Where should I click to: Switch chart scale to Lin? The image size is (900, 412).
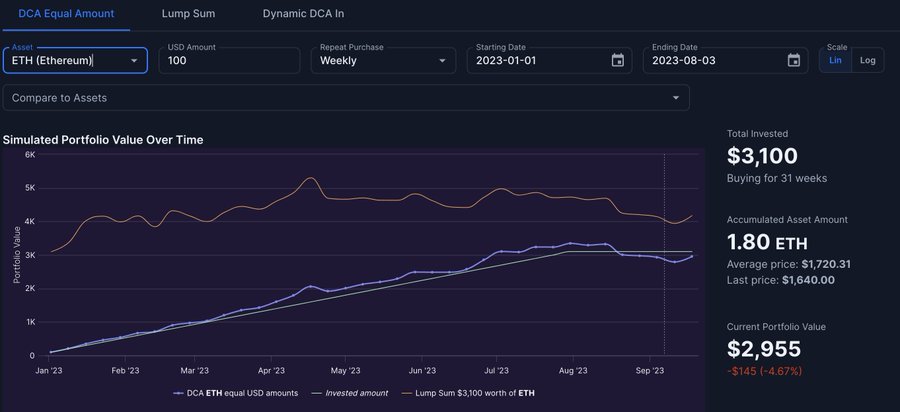pos(834,60)
